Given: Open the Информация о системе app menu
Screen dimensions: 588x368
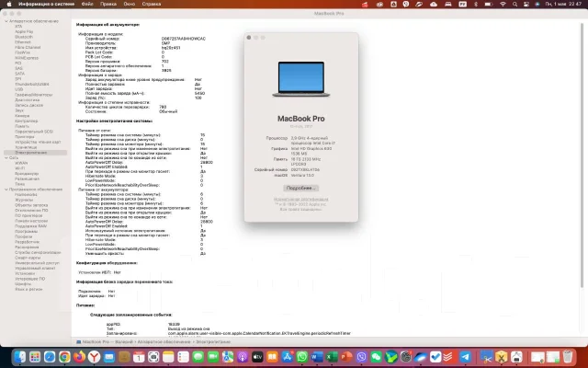Looking at the screenshot, I should pos(47,4).
